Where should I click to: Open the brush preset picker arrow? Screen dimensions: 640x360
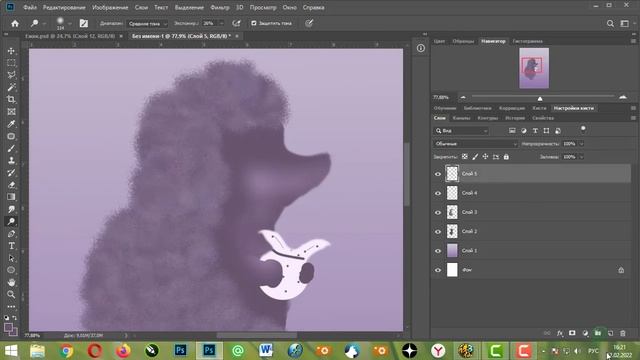point(70,24)
